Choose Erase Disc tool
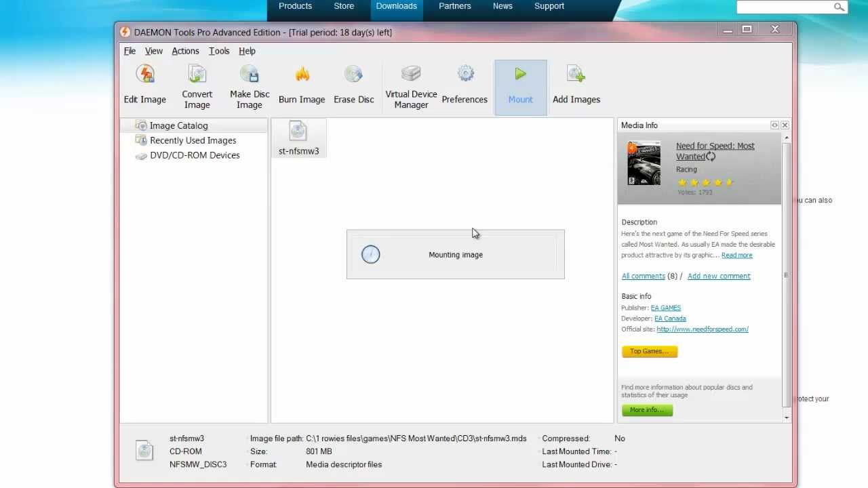 pyautogui.click(x=354, y=85)
